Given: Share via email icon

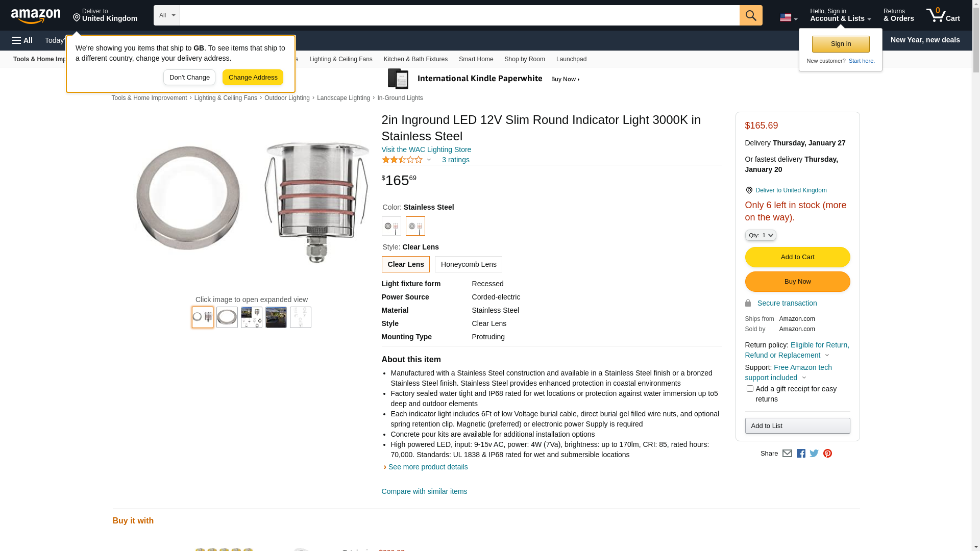Looking at the screenshot, I should click(787, 454).
